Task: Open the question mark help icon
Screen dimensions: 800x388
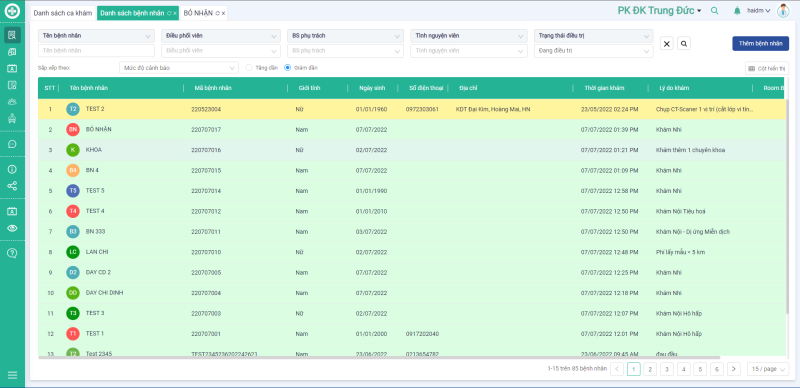Action: point(12,253)
